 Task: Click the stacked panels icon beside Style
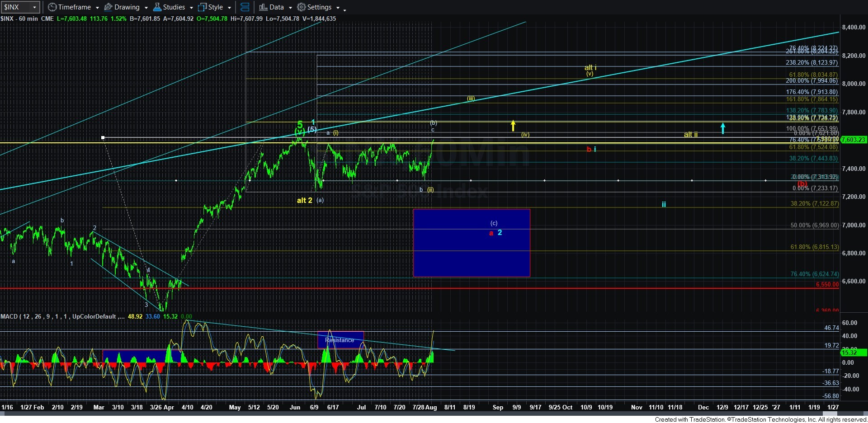point(245,7)
